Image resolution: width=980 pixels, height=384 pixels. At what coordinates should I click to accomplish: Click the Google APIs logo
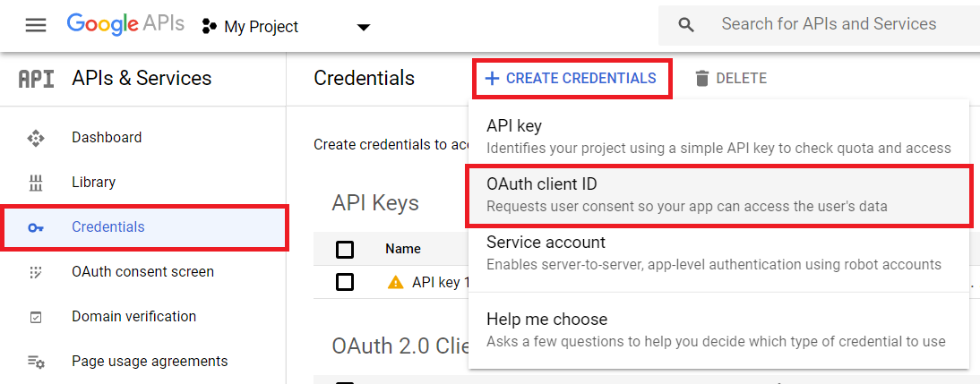[125, 25]
